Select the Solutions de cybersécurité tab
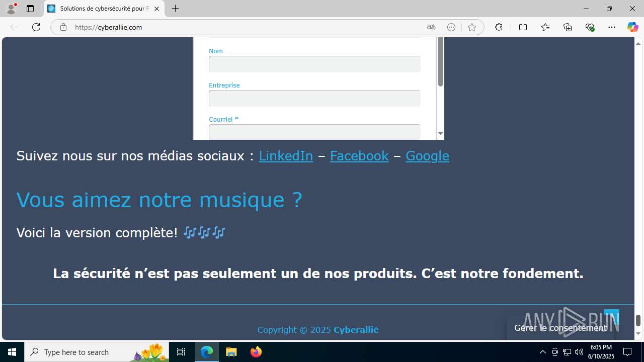Image resolution: width=644 pixels, height=362 pixels. (104, 9)
